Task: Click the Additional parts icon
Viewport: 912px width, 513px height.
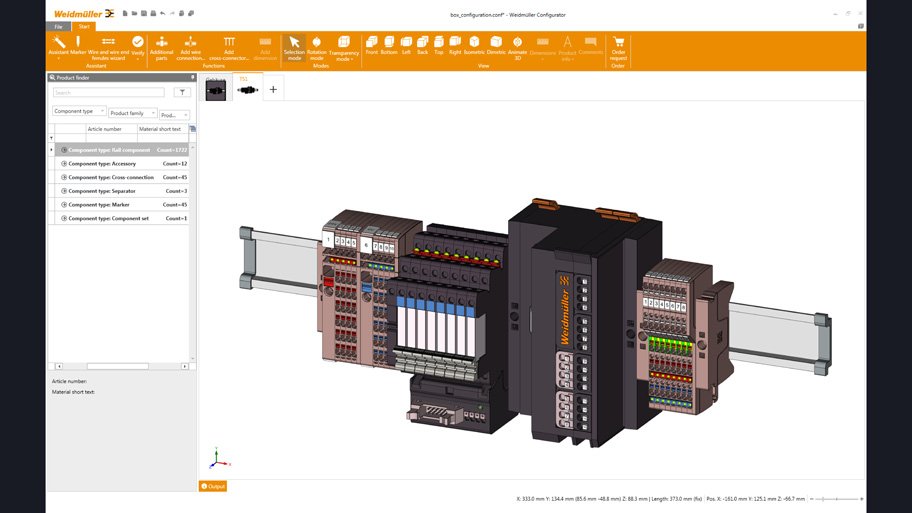Action: (161, 47)
